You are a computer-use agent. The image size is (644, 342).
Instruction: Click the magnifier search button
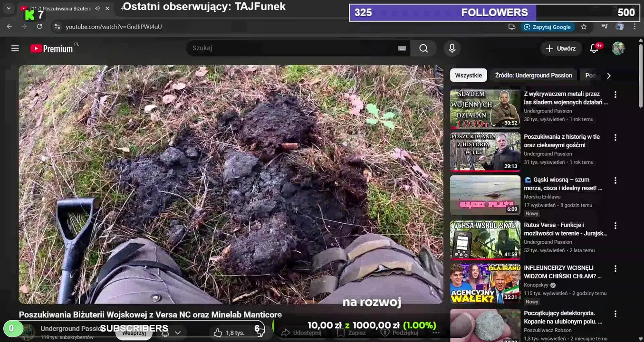pyautogui.click(x=423, y=48)
